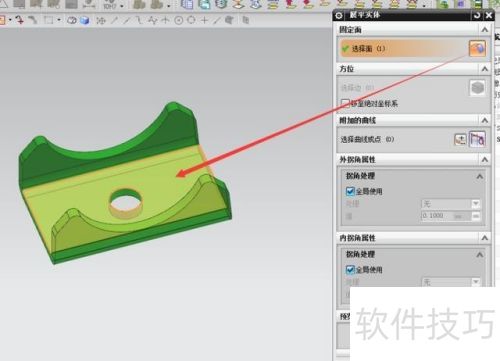Click the add-point icon beside 选择曲线或点
The width and height of the screenshot is (500, 361).
pos(460,139)
